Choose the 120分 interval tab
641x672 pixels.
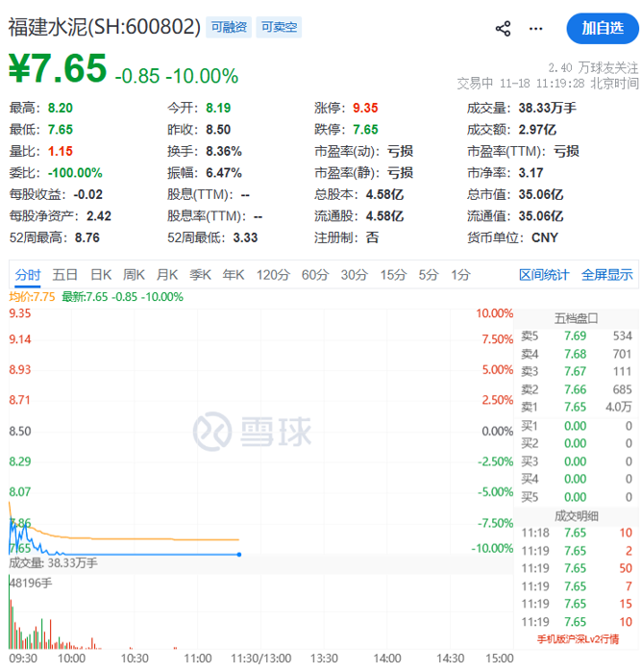click(x=273, y=275)
